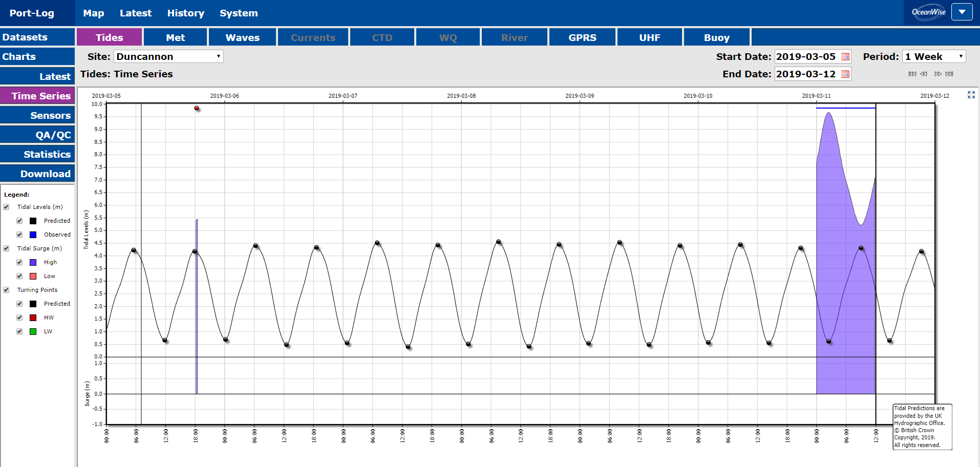Expand the Period dropdown set to 1 Week
The width and height of the screenshot is (980, 467).
[934, 56]
